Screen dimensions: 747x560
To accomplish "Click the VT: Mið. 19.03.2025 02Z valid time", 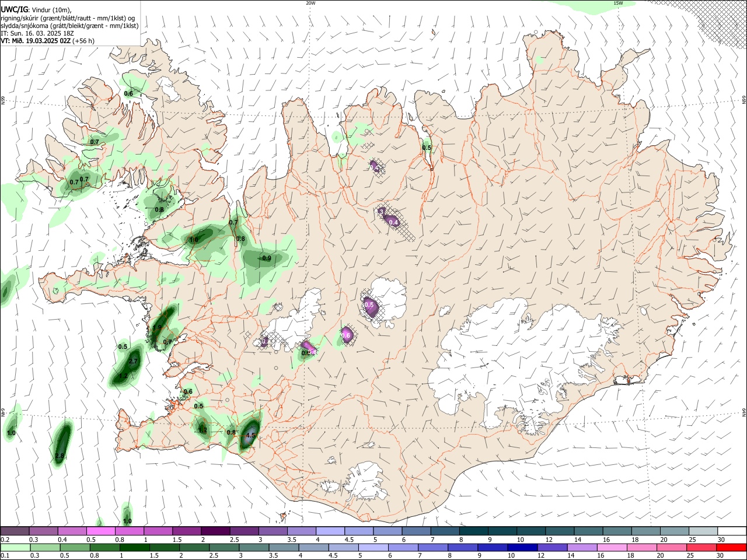I will click(x=36, y=41).
